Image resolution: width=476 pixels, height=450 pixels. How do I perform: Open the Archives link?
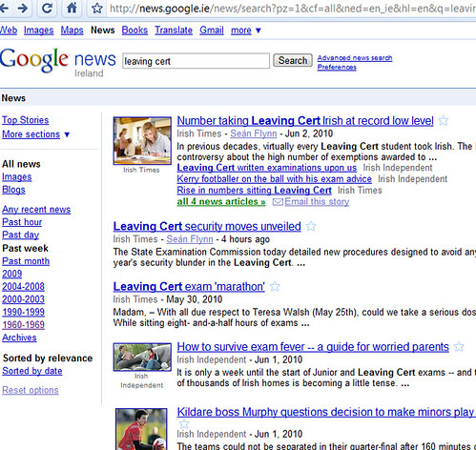[x=19, y=337]
